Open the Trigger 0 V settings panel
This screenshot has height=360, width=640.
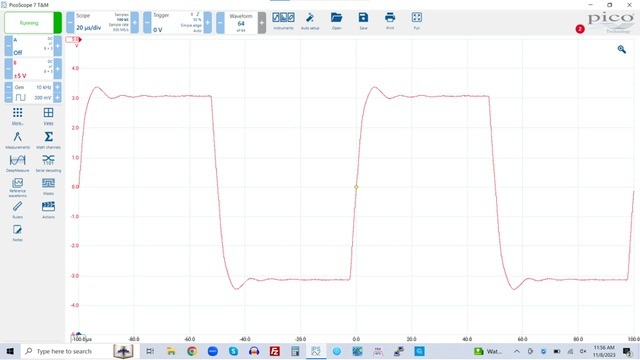click(x=177, y=22)
